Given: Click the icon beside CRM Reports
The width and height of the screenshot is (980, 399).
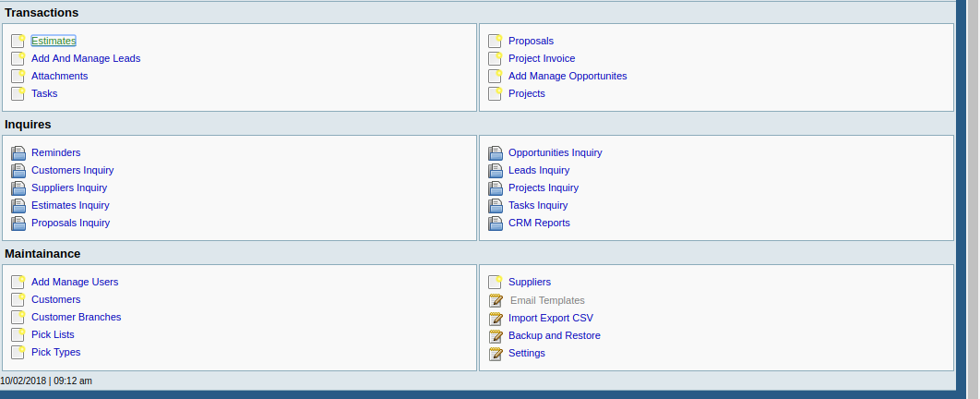Looking at the screenshot, I should (x=495, y=223).
